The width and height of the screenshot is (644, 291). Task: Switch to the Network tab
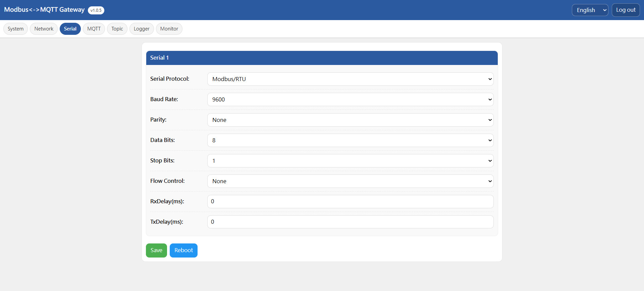tap(44, 29)
